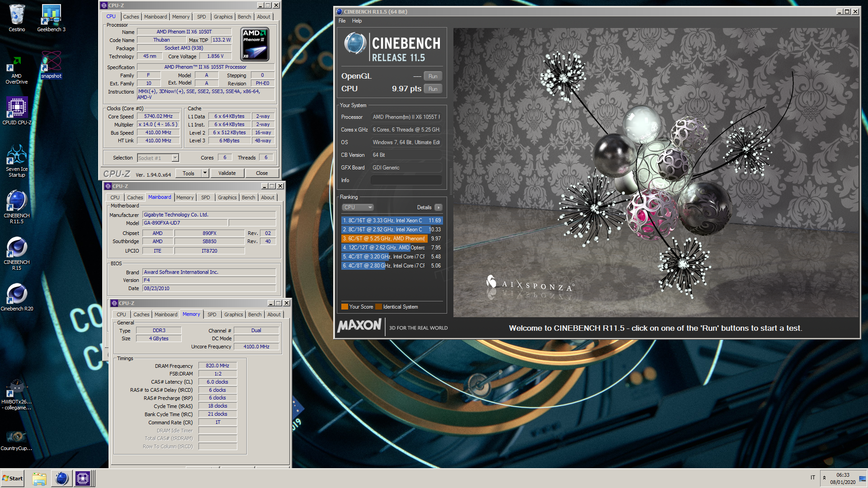Switch to Memory tab in top CPU-Z window
868x488 pixels.
(181, 17)
